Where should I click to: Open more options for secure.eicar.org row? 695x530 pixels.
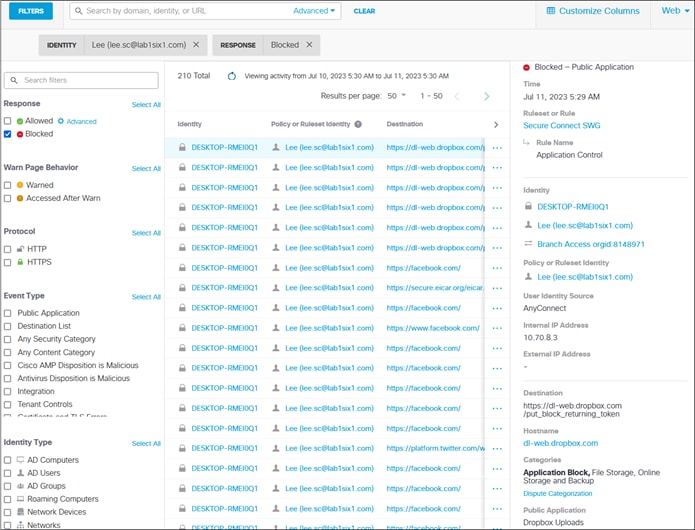pyautogui.click(x=497, y=288)
